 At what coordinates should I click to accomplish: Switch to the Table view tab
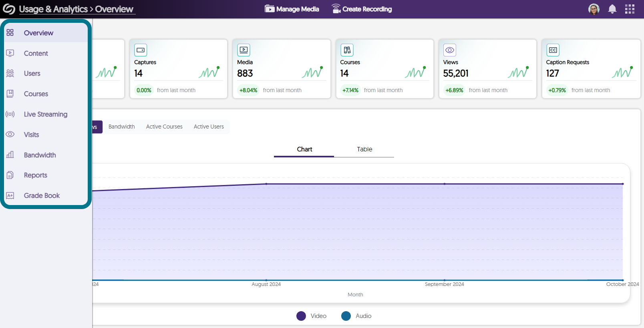tap(364, 149)
